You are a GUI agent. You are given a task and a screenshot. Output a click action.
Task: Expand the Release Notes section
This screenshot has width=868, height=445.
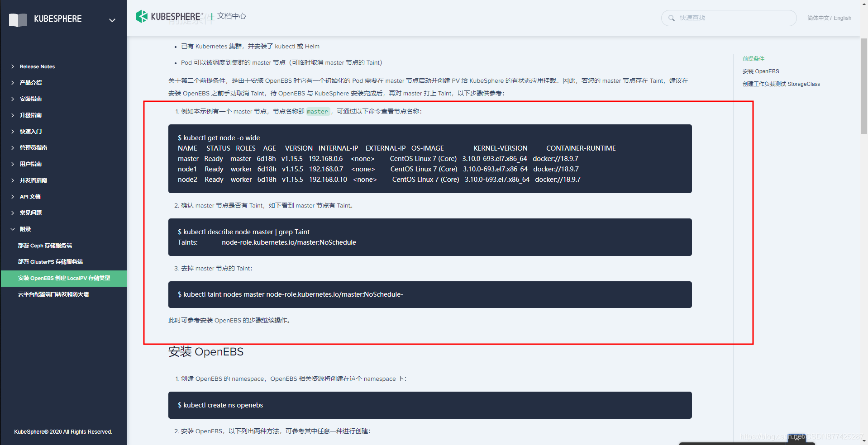click(37, 66)
